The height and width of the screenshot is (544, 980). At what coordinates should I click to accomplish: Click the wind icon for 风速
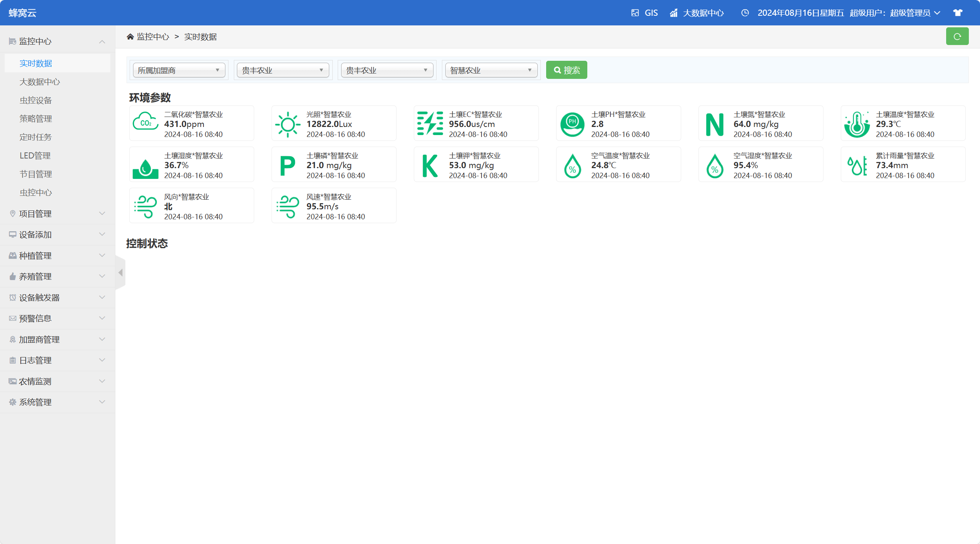pyautogui.click(x=288, y=207)
